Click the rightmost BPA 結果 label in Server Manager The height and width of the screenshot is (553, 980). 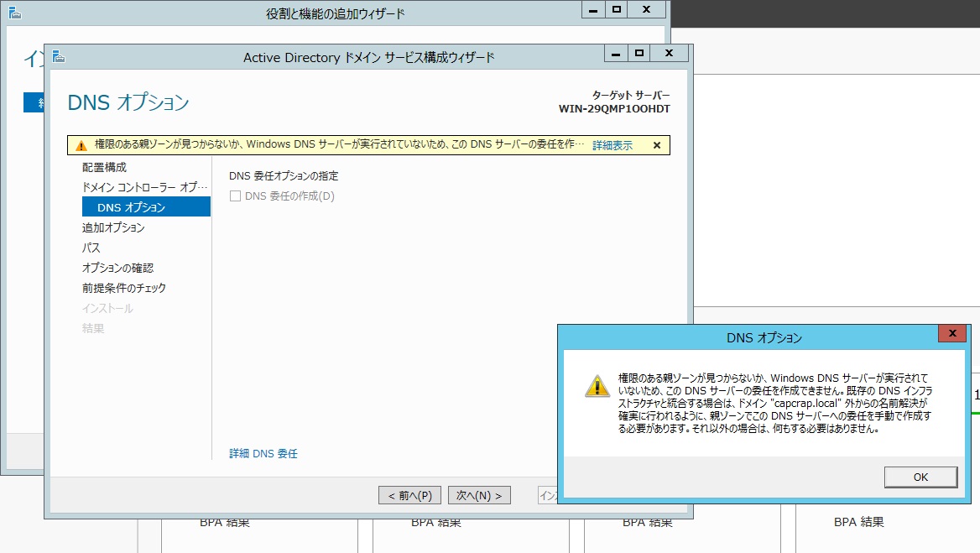pos(858,522)
